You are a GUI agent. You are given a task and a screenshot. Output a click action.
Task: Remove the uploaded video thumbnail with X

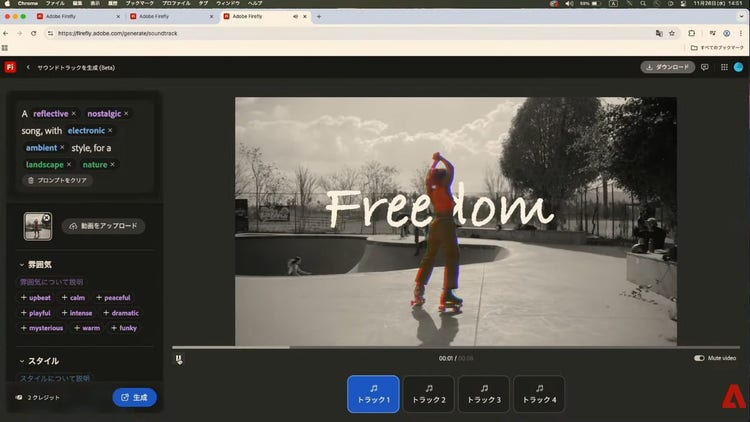click(47, 217)
